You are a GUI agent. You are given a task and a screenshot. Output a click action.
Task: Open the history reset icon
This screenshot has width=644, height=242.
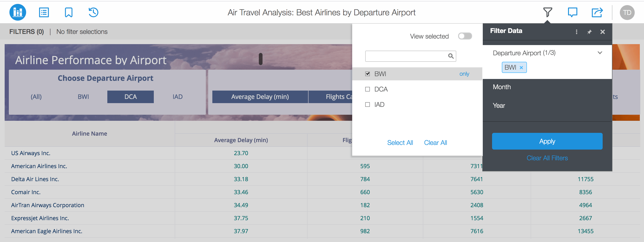[x=93, y=12]
